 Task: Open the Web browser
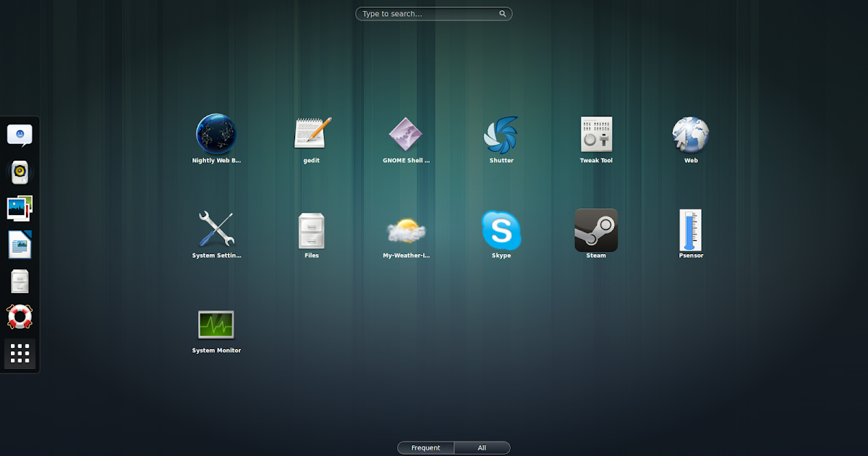(x=691, y=134)
